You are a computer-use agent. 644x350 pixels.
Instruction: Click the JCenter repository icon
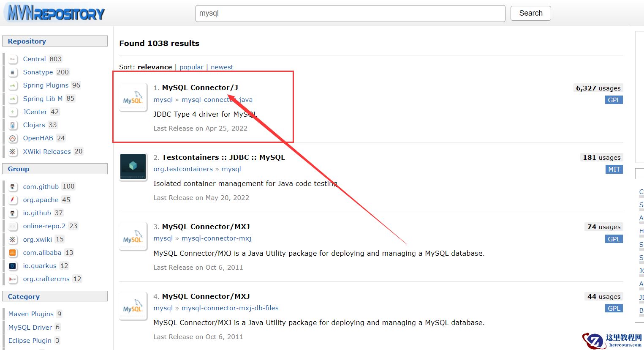click(13, 112)
